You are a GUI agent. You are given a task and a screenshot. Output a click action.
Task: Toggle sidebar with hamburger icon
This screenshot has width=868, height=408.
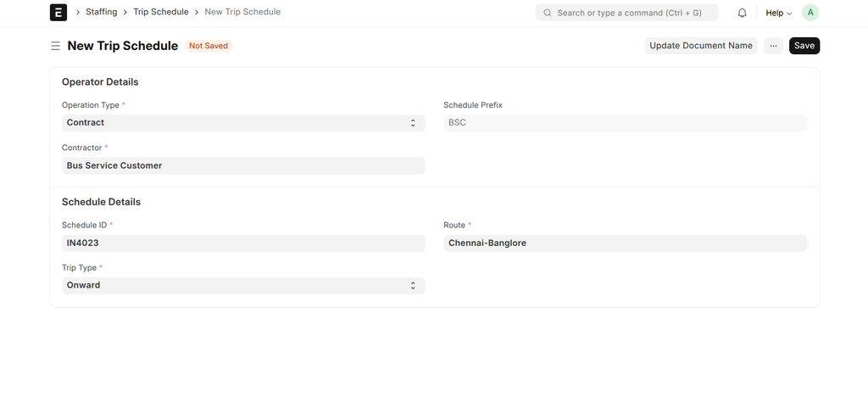(56, 46)
